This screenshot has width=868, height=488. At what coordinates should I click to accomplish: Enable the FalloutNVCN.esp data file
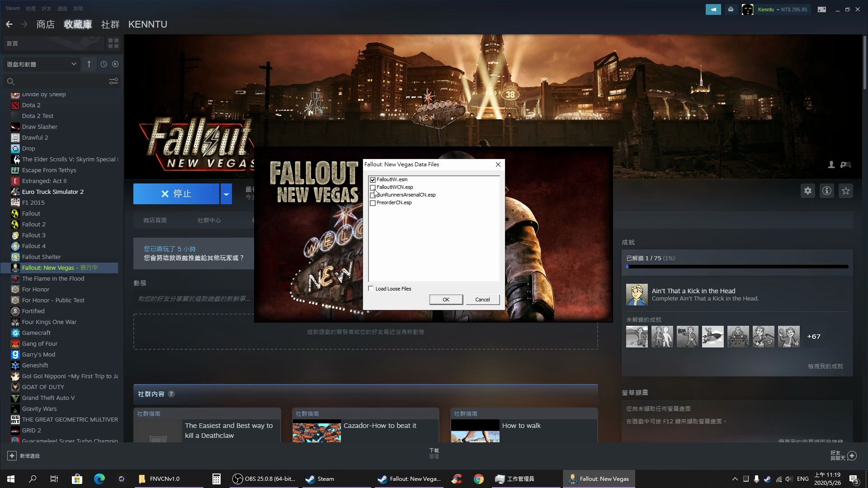click(x=373, y=187)
